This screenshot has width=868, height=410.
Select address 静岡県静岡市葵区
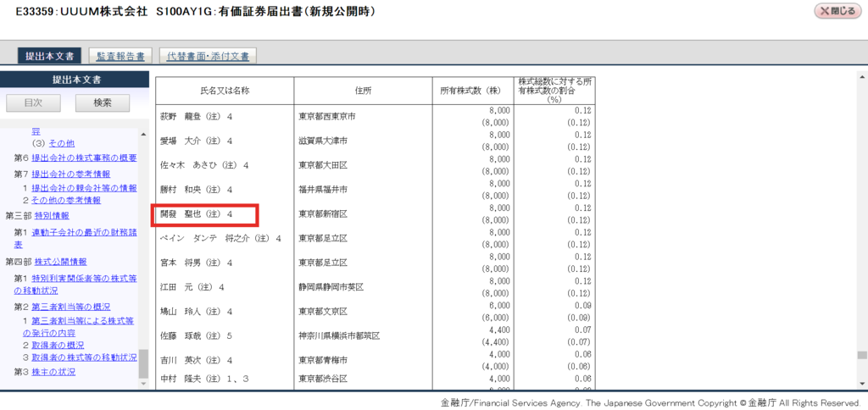[330, 287]
